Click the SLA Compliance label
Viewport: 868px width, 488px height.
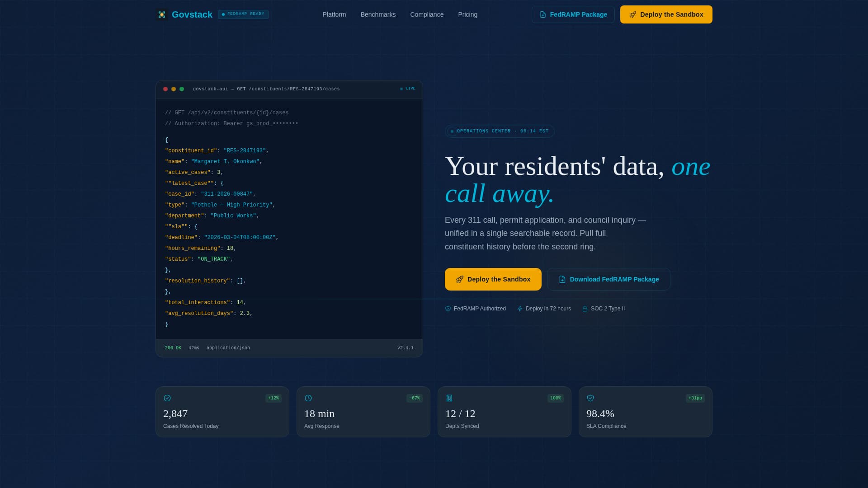[606, 426]
